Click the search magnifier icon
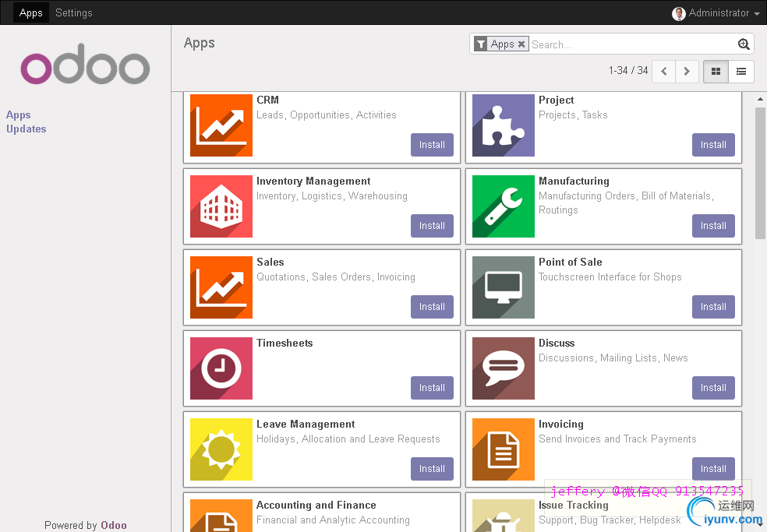The width and height of the screenshot is (767, 532). click(x=744, y=44)
